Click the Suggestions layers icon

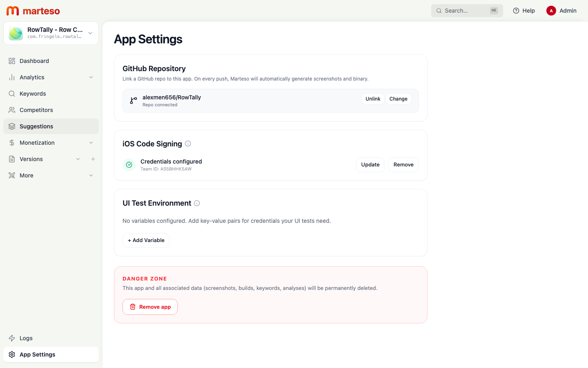coord(12,126)
